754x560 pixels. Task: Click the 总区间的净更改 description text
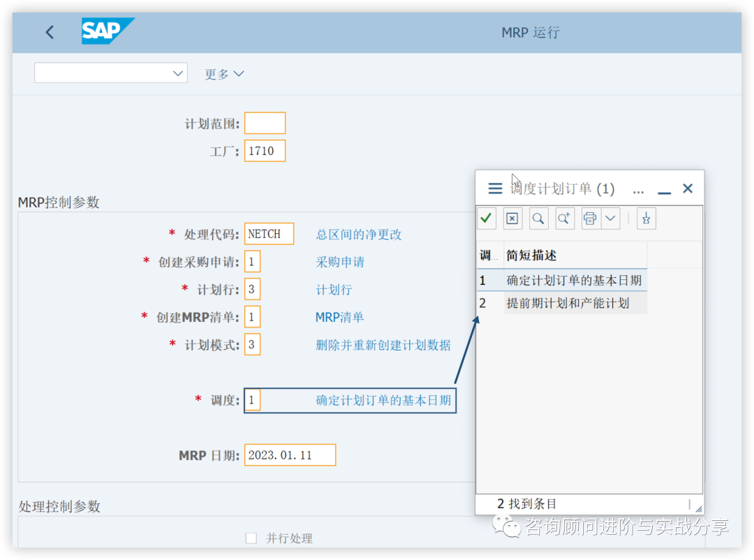point(358,235)
